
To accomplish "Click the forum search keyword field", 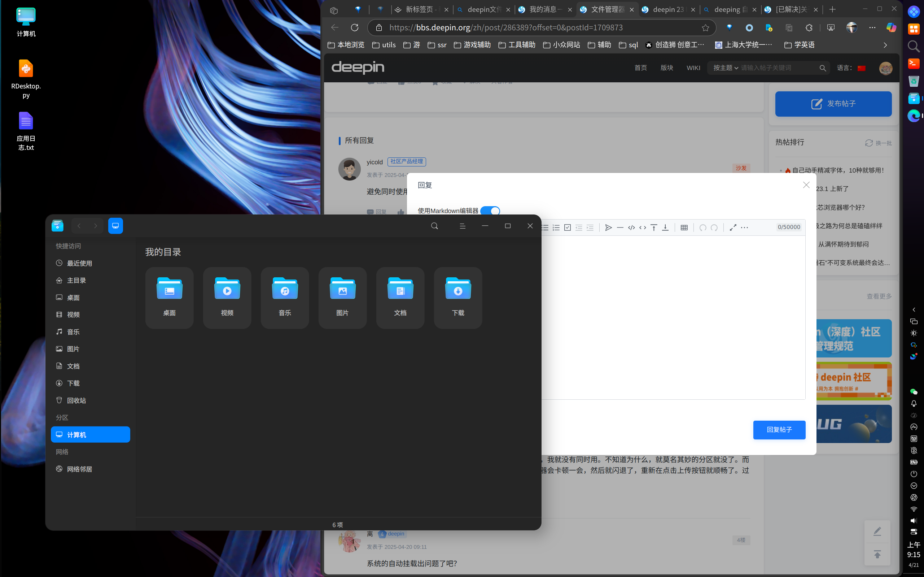I will coord(778,68).
